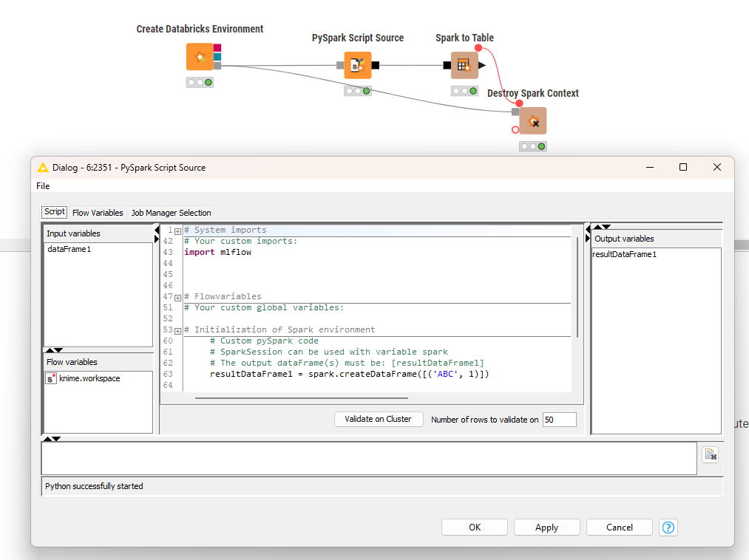Focus the Number of rows to validate field
Image resolution: width=749 pixels, height=560 pixels.
click(560, 420)
